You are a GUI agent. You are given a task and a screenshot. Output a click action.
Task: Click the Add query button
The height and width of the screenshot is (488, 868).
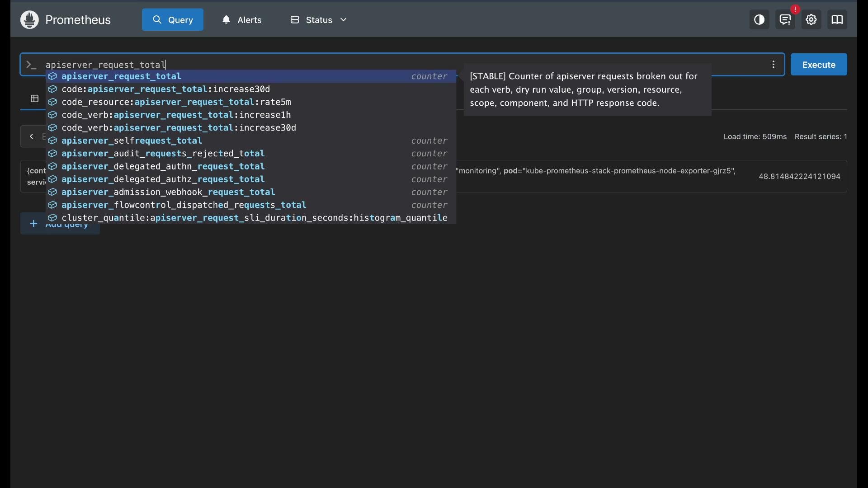point(60,224)
